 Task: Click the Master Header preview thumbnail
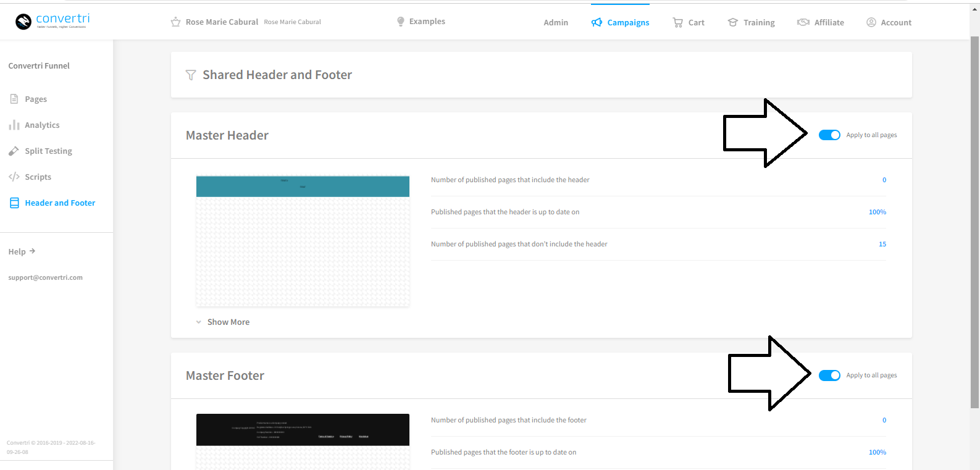point(303,241)
